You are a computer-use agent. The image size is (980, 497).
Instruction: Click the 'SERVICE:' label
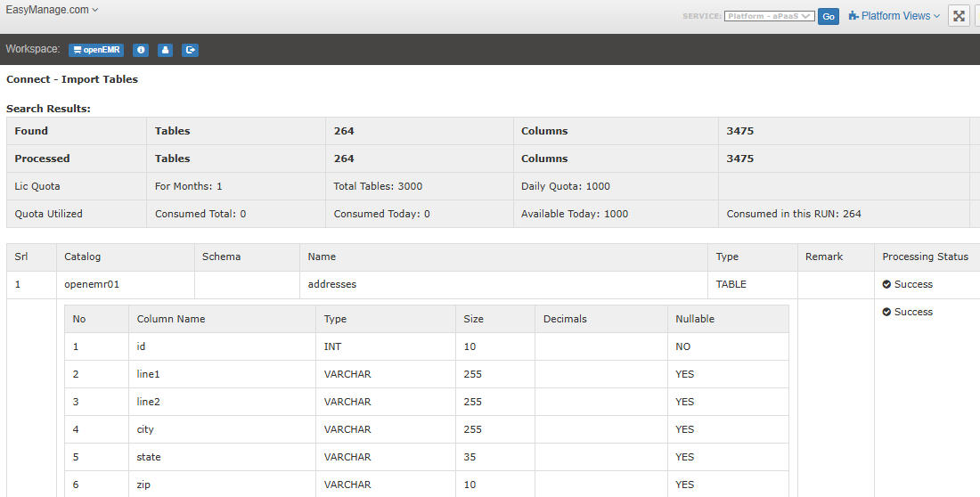point(702,16)
